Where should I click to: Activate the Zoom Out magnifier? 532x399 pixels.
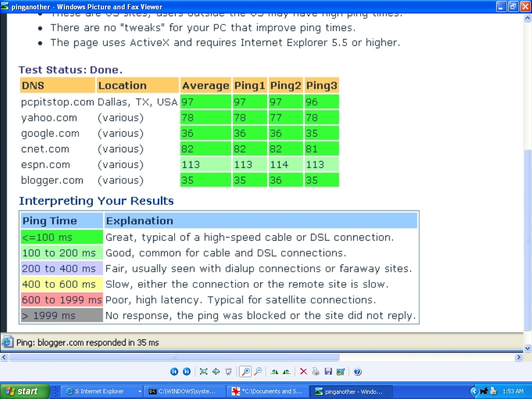pos(258,371)
